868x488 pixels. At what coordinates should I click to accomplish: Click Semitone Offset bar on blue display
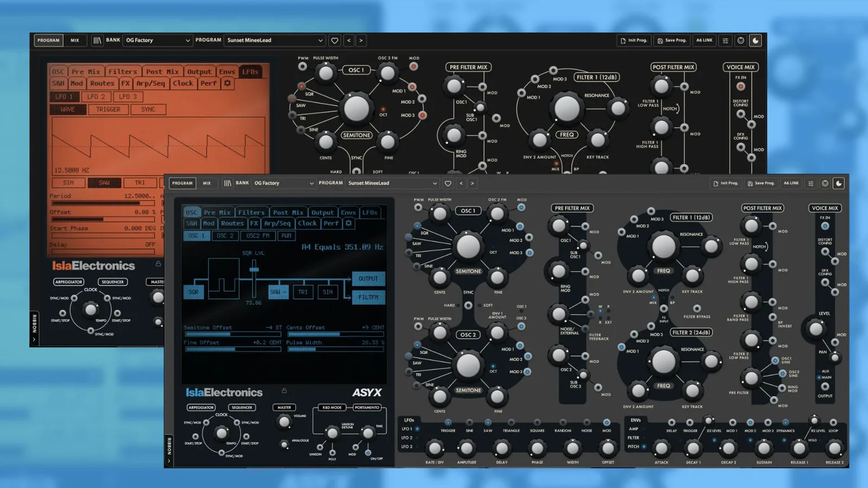click(233, 335)
